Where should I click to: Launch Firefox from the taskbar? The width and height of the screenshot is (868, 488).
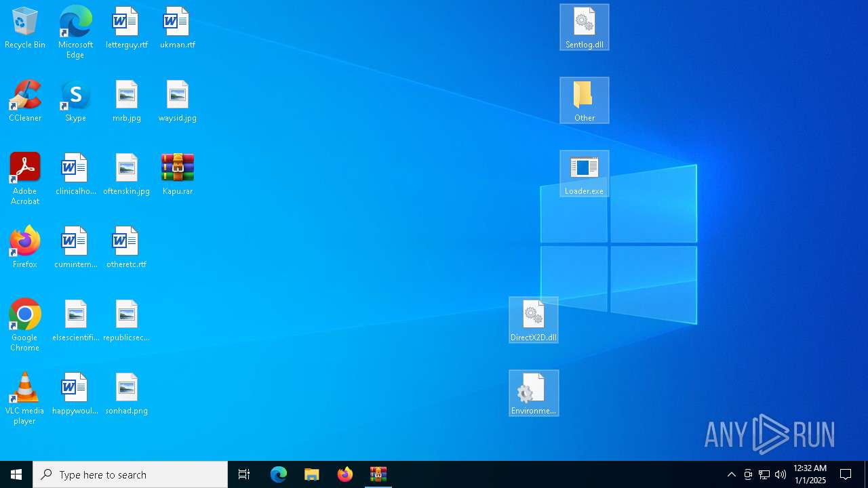(x=345, y=474)
